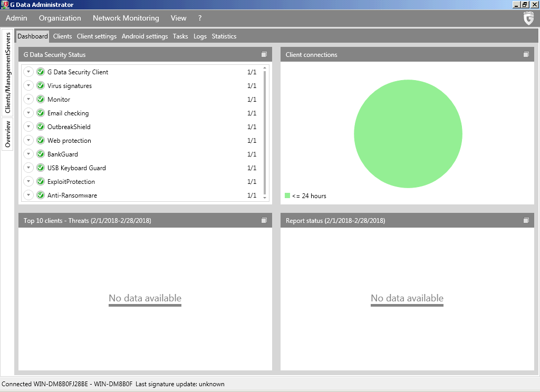Open the Overview side tab
Image resolution: width=540 pixels, height=392 pixels.
pyautogui.click(x=7, y=134)
